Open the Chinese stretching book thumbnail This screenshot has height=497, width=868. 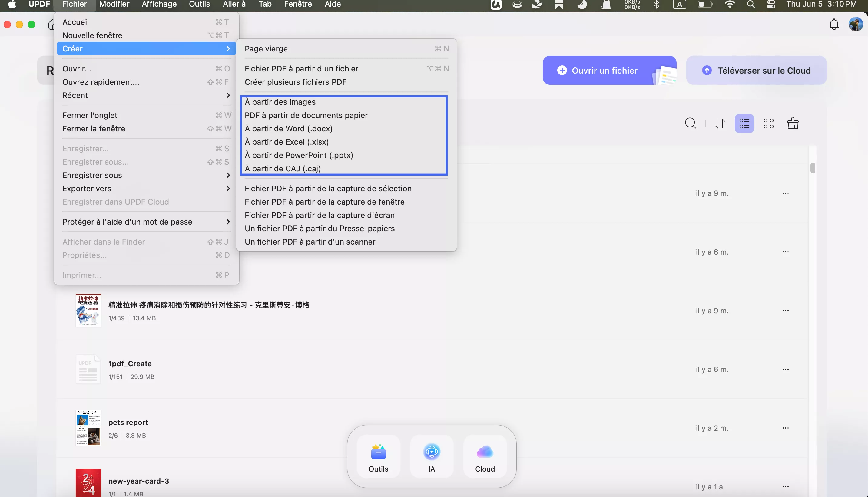pyautogui.click(x=88, y=311)
